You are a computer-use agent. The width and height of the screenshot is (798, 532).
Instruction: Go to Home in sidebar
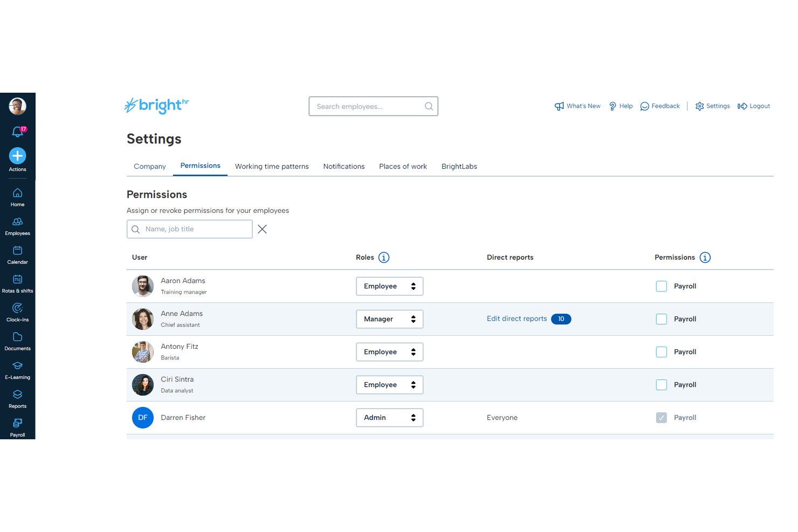[17, 197]
